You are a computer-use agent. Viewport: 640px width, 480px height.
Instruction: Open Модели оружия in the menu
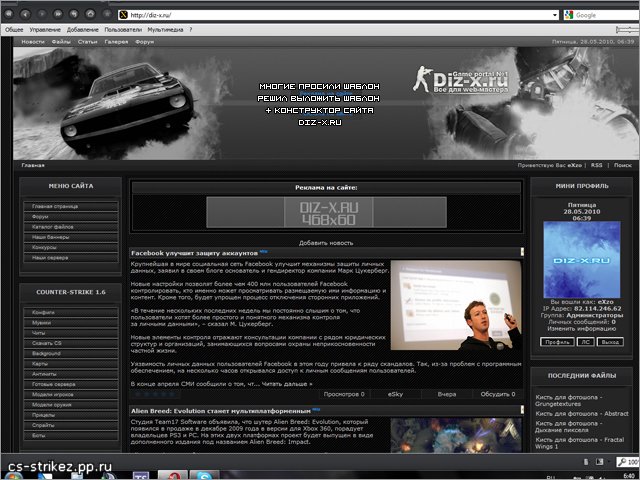(x=71, y=405)
